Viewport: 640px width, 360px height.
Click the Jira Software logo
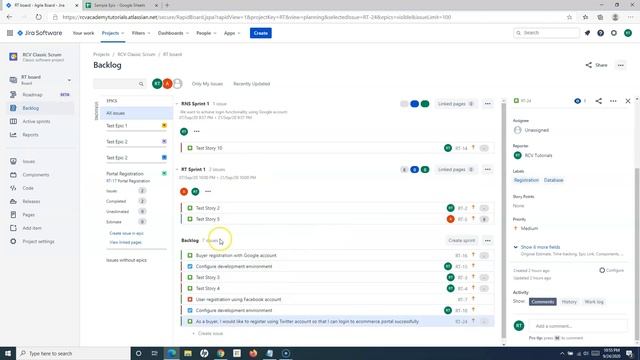coord(40,33)
